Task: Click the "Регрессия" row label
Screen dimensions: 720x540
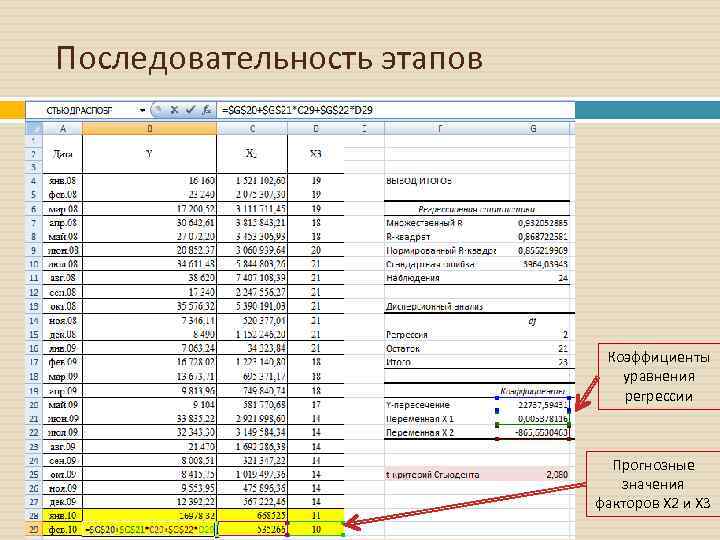Action: pyautogui.click(x=407, y=335)
